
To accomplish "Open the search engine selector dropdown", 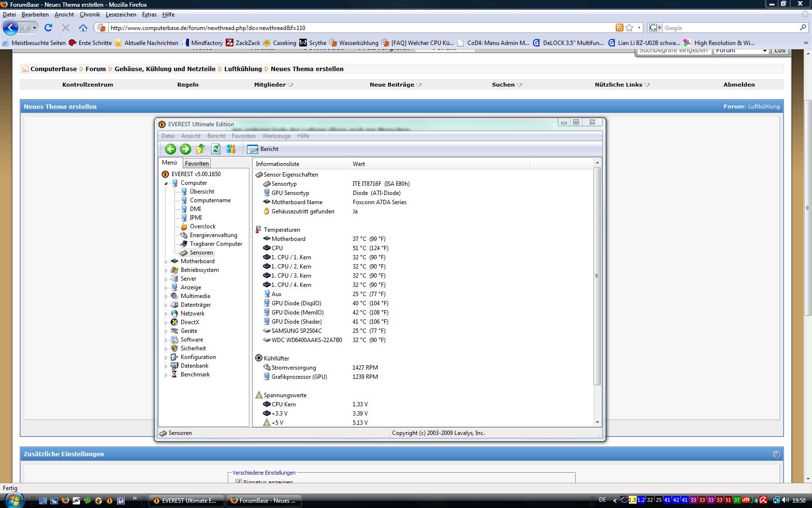I will coord(655,28).
